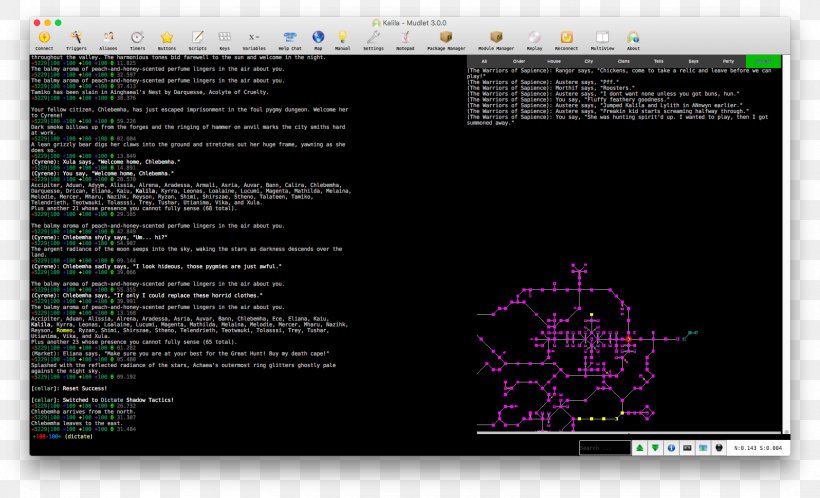Select the Clans chat tab

tap(624, 61)
